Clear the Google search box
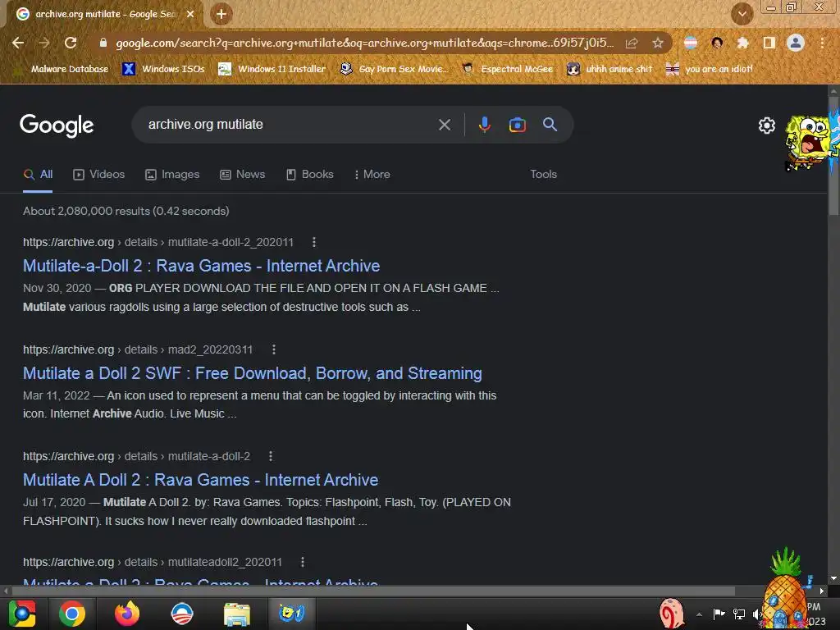The height and width of the screenshot is (630, 840). pyautogui.click(x=444, y=125)
